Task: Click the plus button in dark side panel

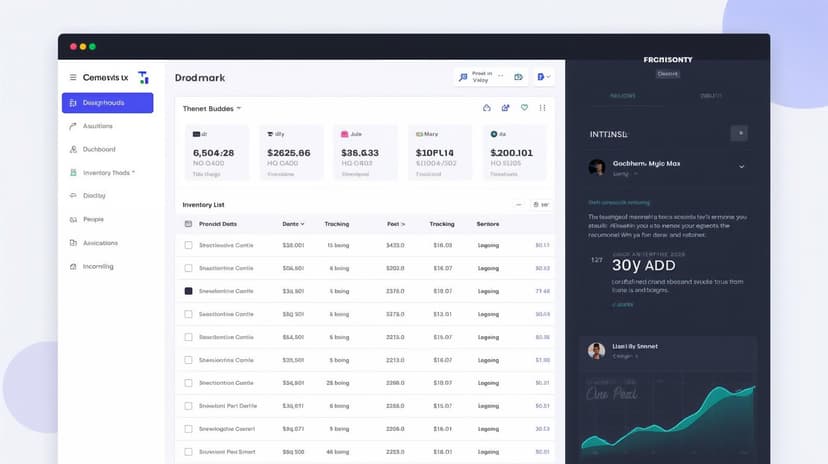Action: pos(739,133)
